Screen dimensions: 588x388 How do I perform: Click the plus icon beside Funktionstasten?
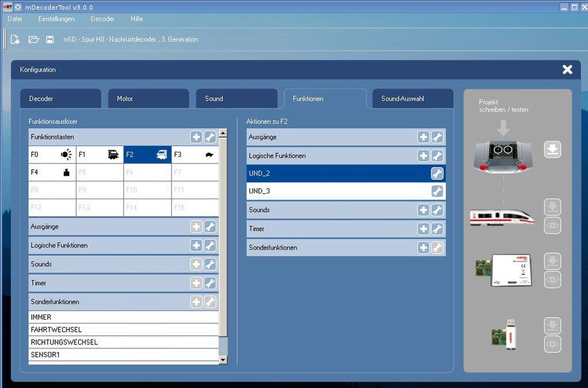pyautogui.click(x=196, y=137)
